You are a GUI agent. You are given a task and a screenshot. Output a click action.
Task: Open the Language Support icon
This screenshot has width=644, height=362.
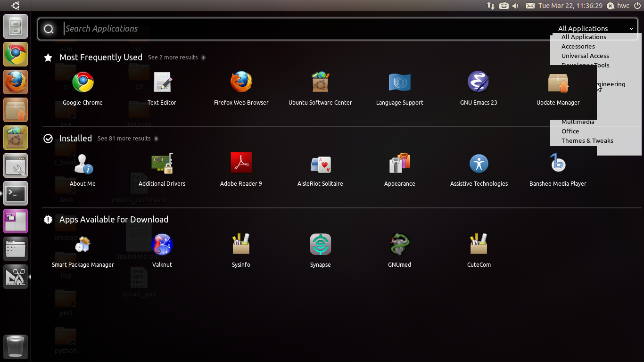pos(399,82)
